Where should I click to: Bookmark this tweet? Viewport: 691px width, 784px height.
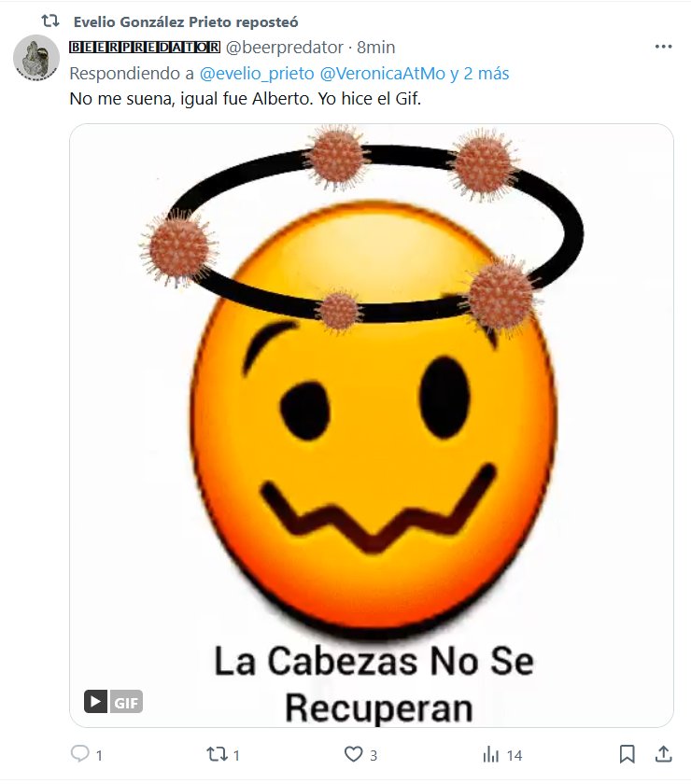point(627,754)
